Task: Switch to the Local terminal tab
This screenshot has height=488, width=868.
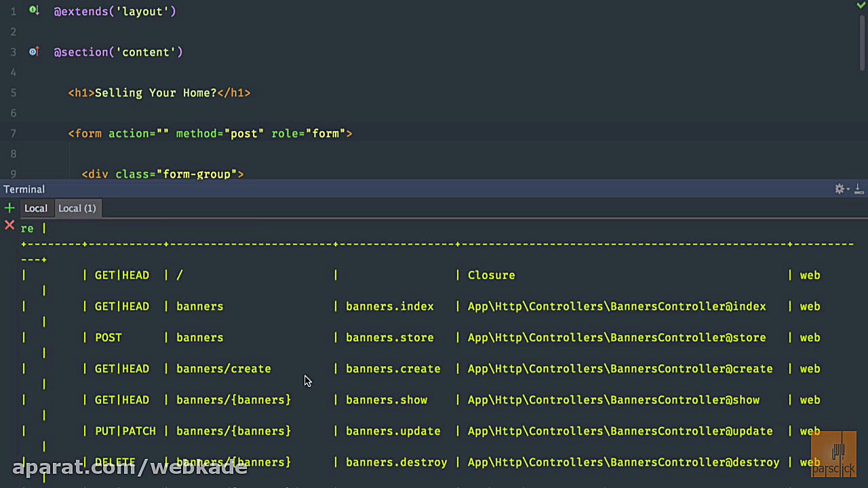Action: [x=36, y=208]
